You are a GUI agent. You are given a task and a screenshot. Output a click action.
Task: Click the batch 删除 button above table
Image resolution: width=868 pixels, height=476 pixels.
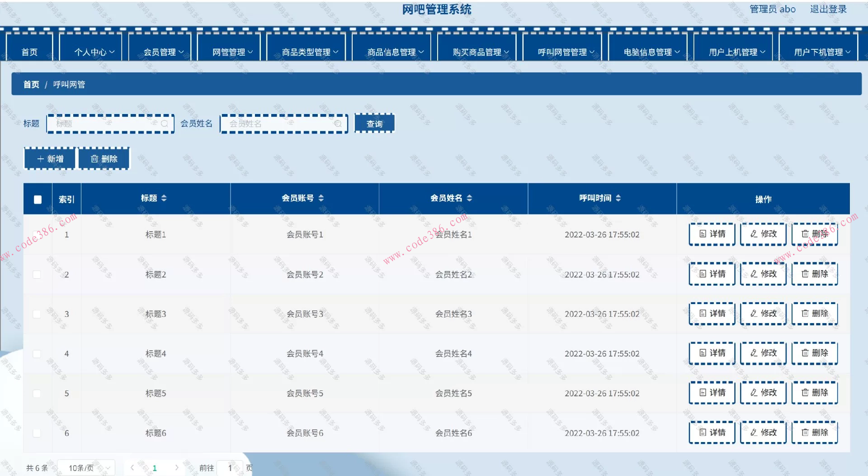(x=104, y=159)
